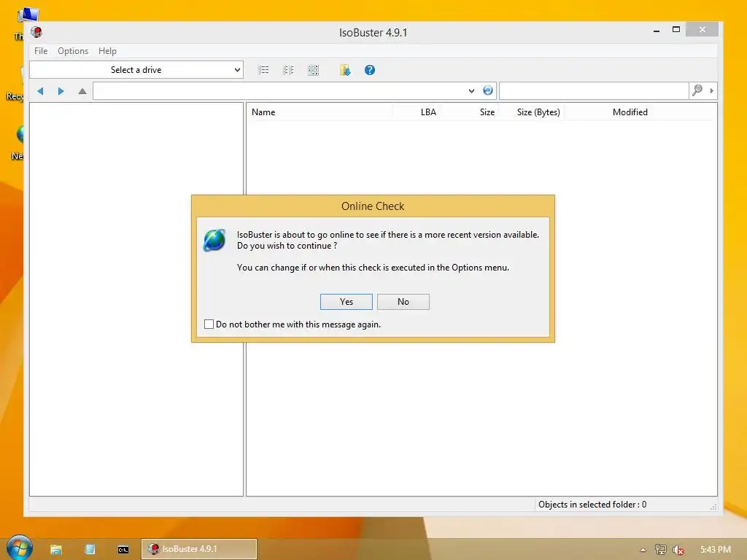Open the File menu
This screenshot has height=560, width=747.
click(41, 51)
